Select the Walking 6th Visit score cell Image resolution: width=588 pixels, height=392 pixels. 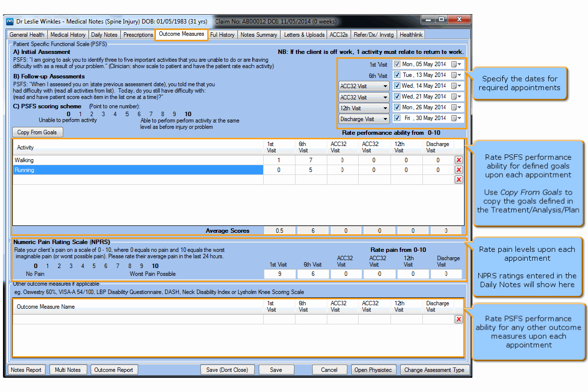tap(311, 160)
